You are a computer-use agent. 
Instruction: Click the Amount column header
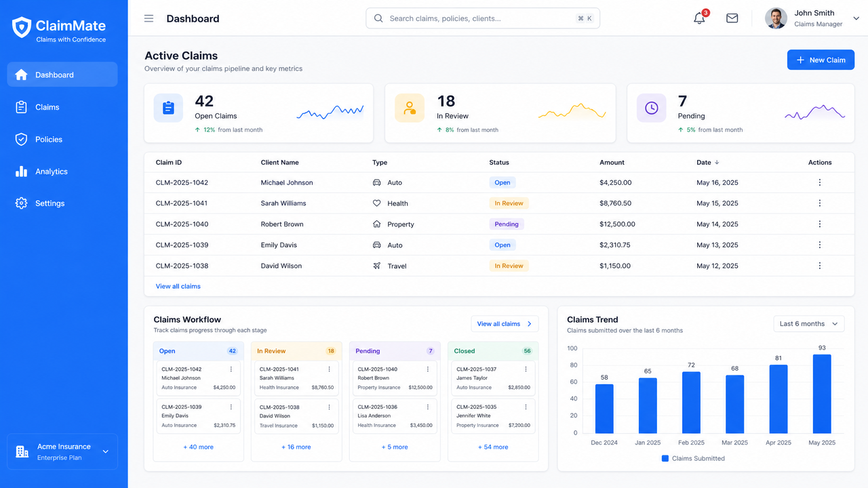[612, 163]
